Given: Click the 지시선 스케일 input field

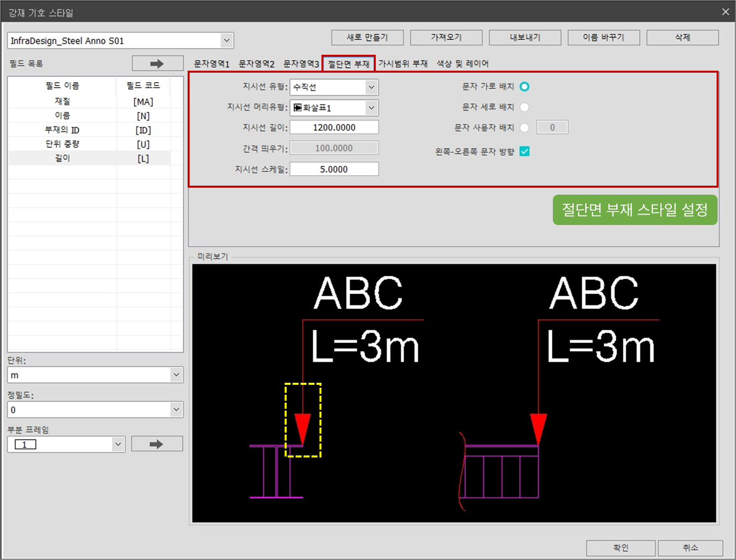Looking at the screenshot, I should (x=334, y=169).
